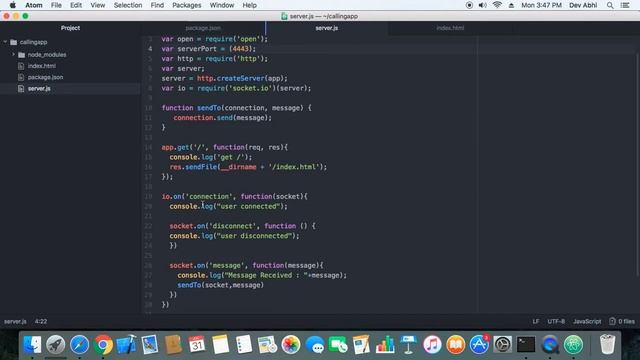
Task: Click the Dev Abhi user menu
Action: 583,5
